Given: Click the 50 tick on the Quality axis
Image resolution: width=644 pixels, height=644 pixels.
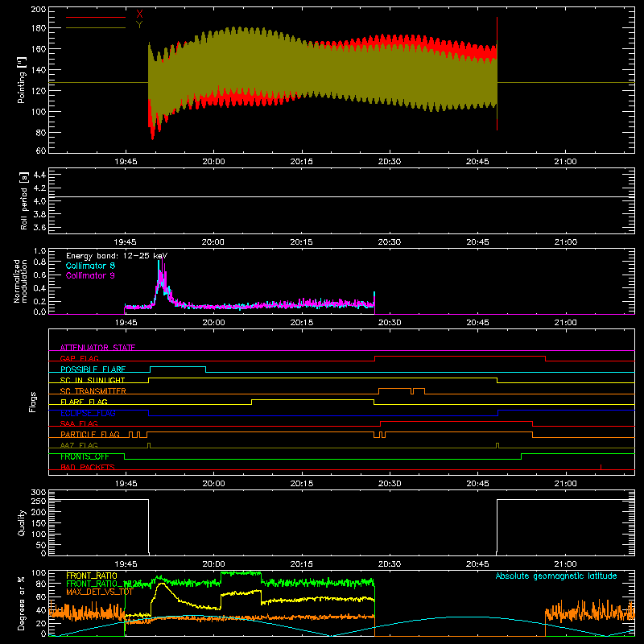Looking at the screenshot, I should (x=41, y=545).
